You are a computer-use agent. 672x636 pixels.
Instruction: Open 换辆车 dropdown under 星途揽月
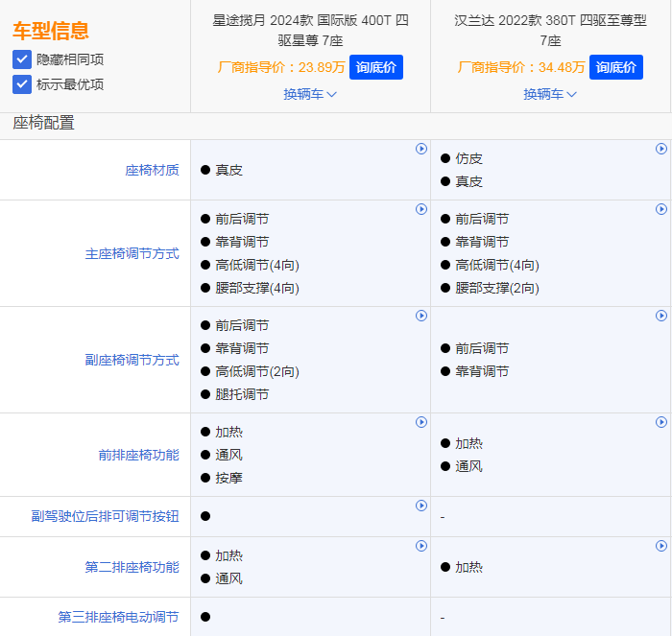click(310, 94)
